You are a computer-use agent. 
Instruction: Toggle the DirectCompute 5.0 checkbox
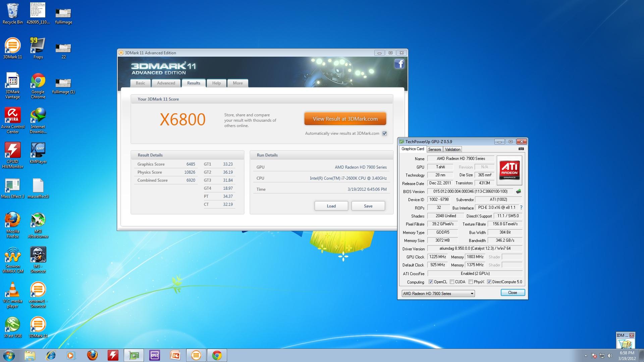pyautogui.click(x=489, y=282)
